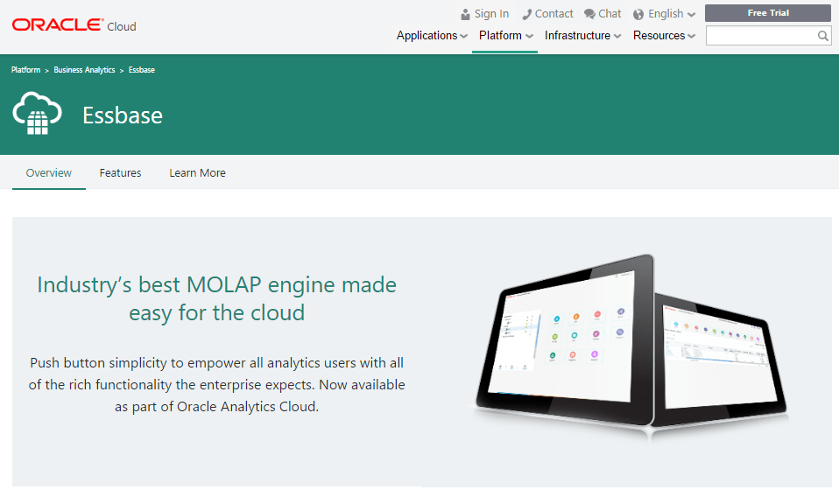Open the English language dropdown

(672, 14)
